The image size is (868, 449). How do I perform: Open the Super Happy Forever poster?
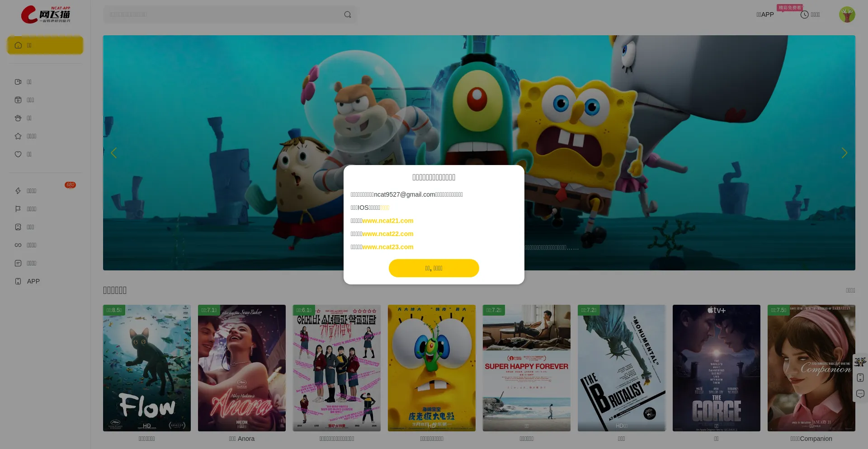[527, 368]
